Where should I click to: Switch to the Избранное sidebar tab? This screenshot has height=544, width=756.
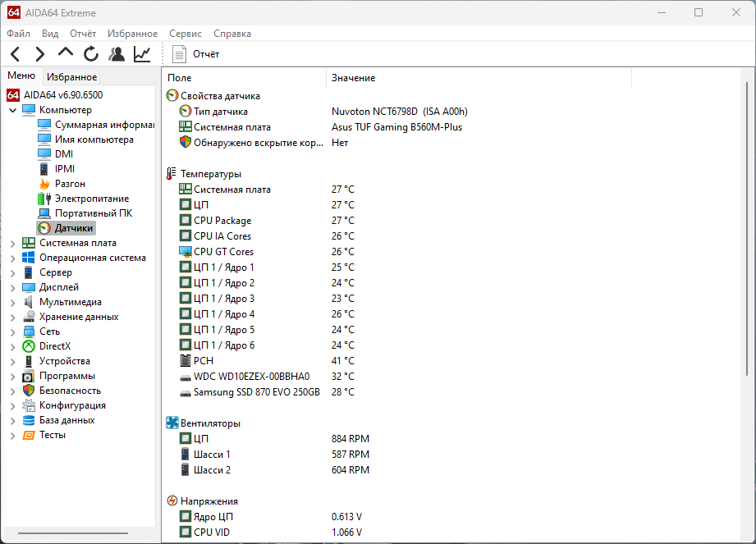click(x=72, y=76)
